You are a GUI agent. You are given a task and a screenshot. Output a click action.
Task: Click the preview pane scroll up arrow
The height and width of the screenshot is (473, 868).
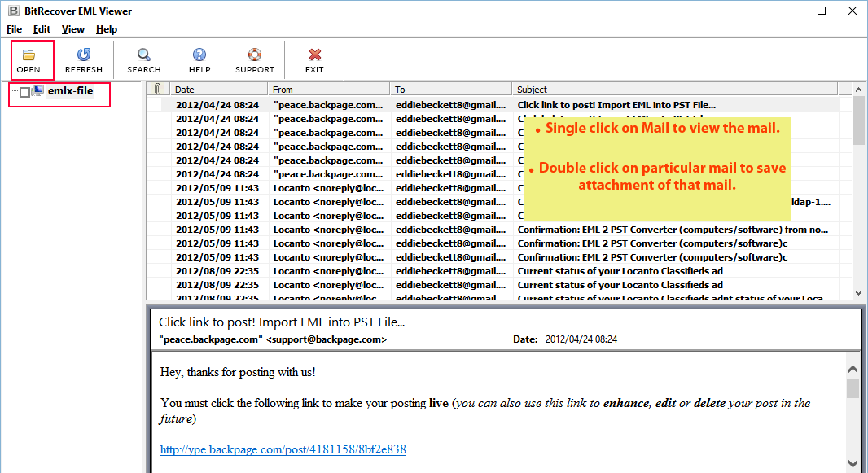pos(853,369)
